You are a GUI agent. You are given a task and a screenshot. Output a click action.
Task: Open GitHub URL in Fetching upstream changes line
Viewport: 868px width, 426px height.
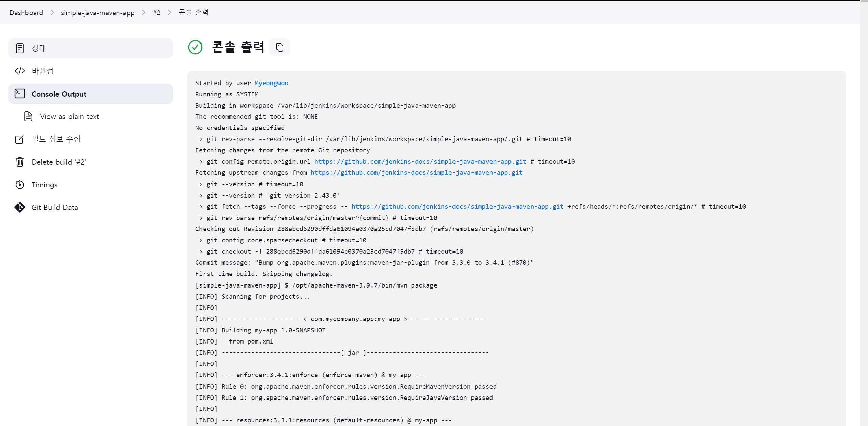(x=417, y=173)
